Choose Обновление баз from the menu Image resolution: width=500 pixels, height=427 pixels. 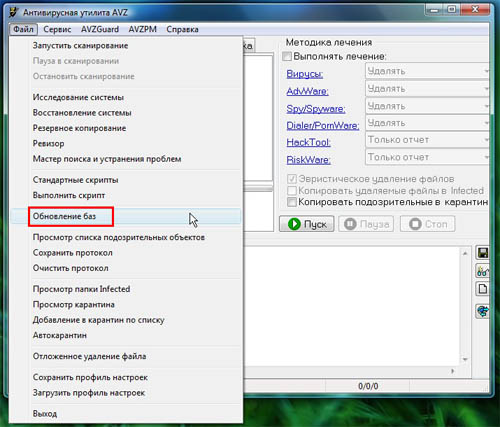(x=126, y=216)
